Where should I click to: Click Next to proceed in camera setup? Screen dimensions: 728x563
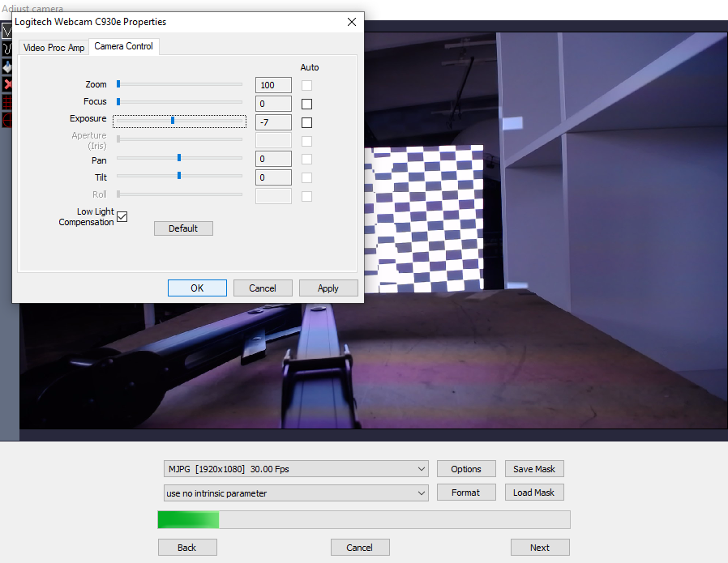539,548
